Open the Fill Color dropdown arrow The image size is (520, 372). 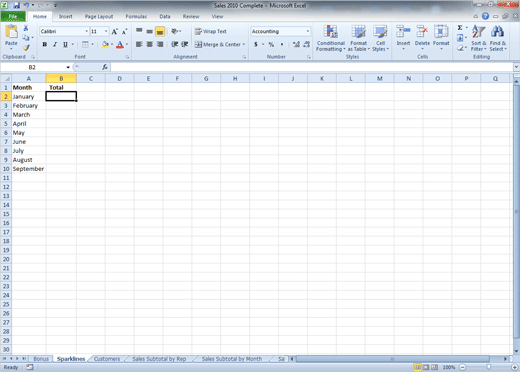click(112, 44)
